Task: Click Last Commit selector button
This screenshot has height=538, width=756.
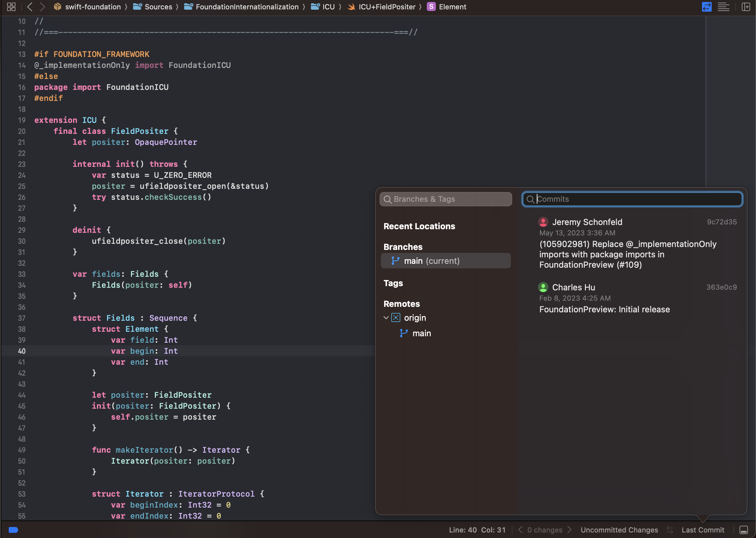Action: click(702, 530)
